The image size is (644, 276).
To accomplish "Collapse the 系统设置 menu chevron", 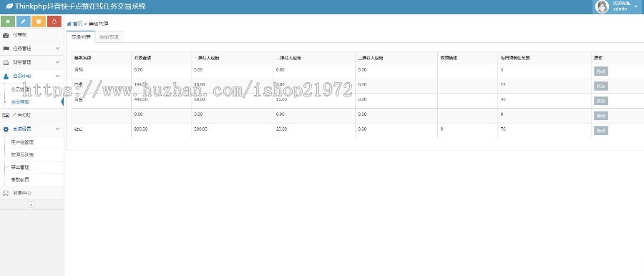I will pos(57,129).
